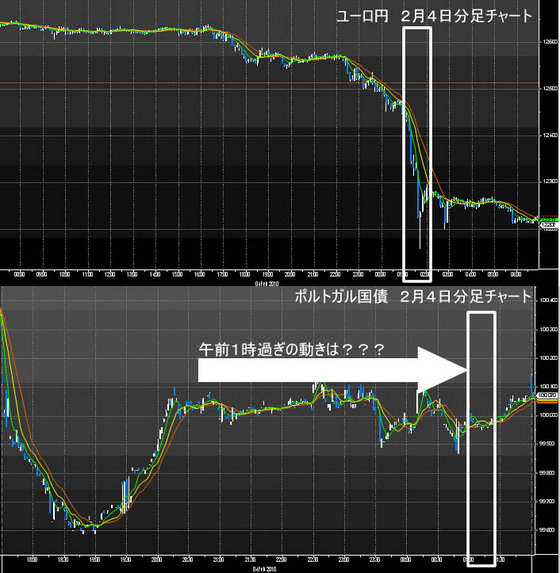Click the ポルトガル国債 2月4日分足チャート title
Image resolution: width=560 pixels, height=573 pixels.
[413, 297]
